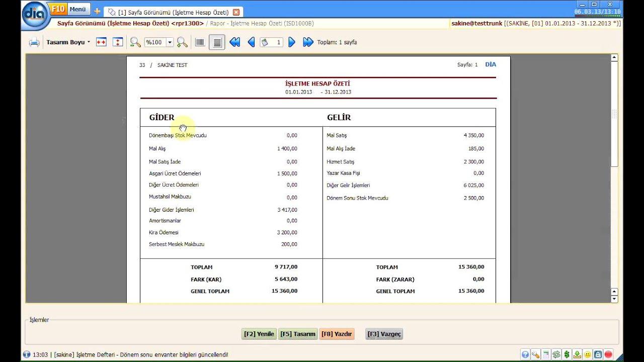The image size is (644, 362).
Task: Click the FARK (KAR) value 5 643,00
Action: 286,279
